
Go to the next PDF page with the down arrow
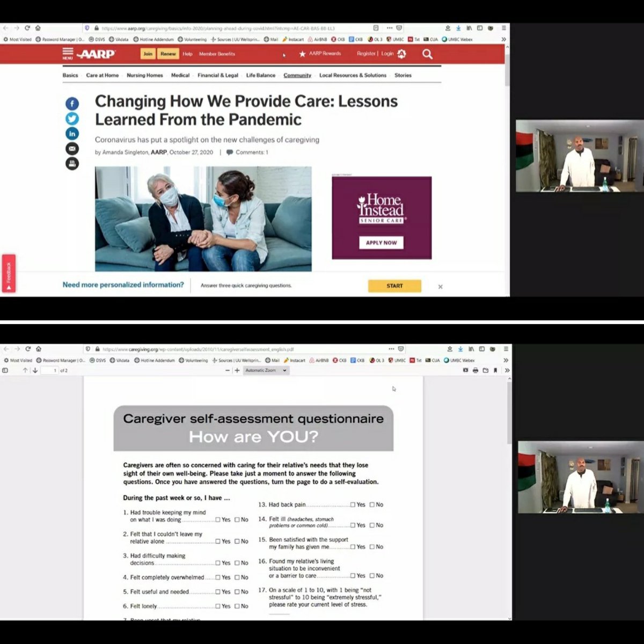(35, 370)
